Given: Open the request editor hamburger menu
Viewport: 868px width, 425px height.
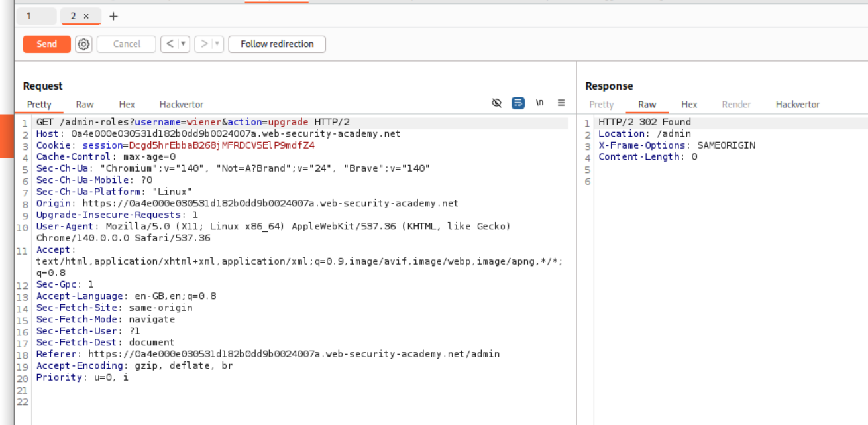Looking at the screenshot, I should (561, 103).
